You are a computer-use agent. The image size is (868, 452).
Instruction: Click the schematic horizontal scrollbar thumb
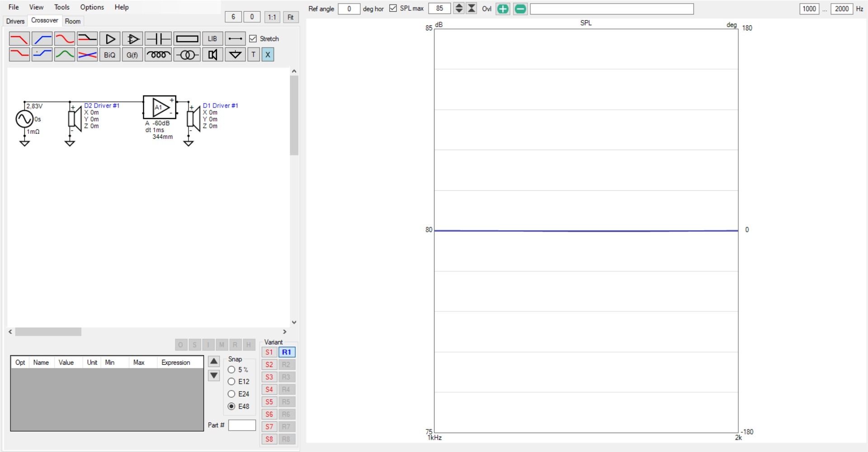pos(48,332)
